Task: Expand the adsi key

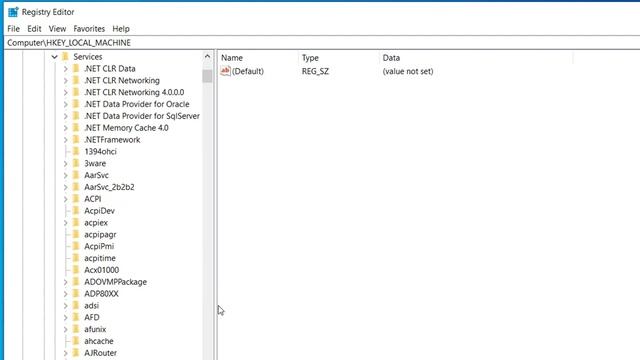Action: 66,306
